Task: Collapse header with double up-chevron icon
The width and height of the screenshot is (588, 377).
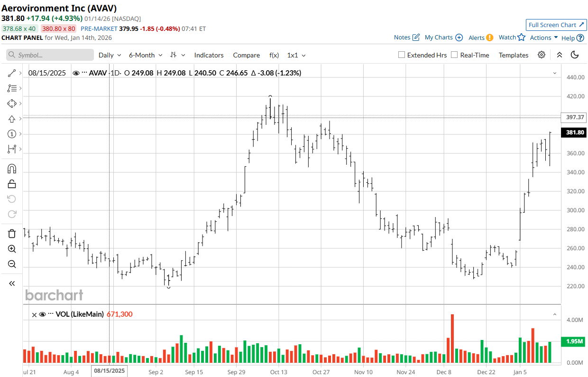Action: pos(560,55)
